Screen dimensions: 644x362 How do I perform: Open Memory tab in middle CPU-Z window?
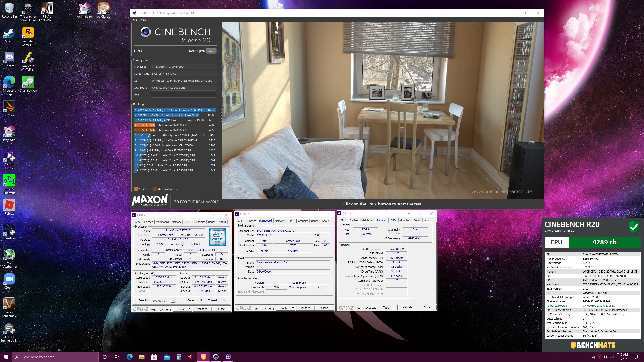279,221
